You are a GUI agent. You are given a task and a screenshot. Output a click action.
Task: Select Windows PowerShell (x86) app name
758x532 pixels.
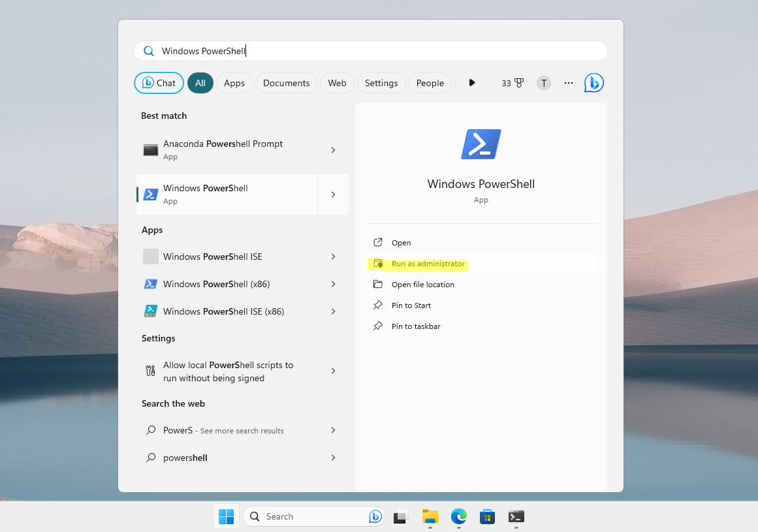[217, 284]
